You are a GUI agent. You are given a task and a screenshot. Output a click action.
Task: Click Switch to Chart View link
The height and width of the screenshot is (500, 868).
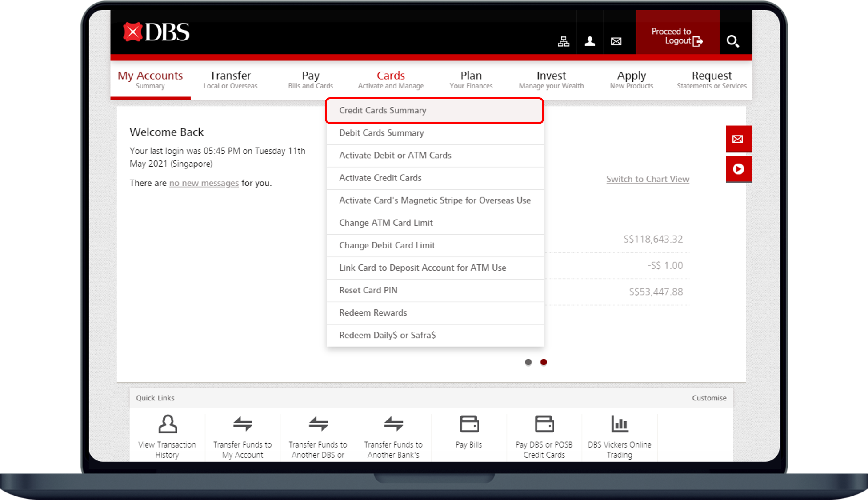point(648,179)
